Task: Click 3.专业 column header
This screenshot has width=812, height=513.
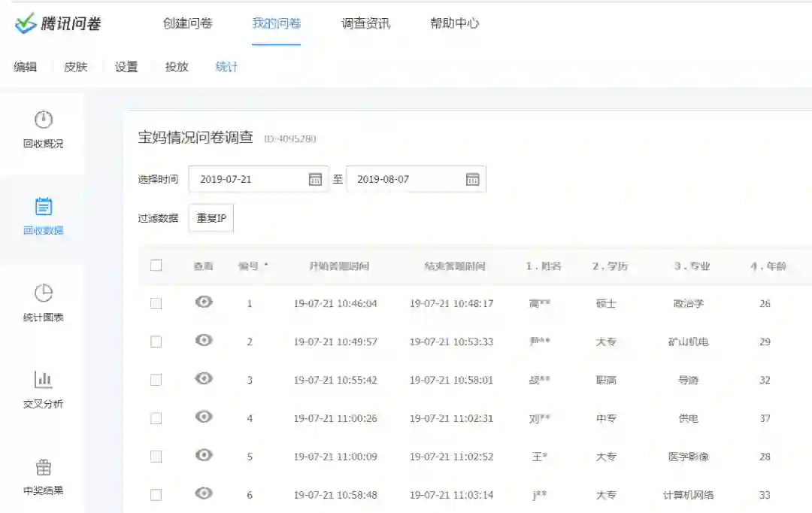Action: [692, 266]
